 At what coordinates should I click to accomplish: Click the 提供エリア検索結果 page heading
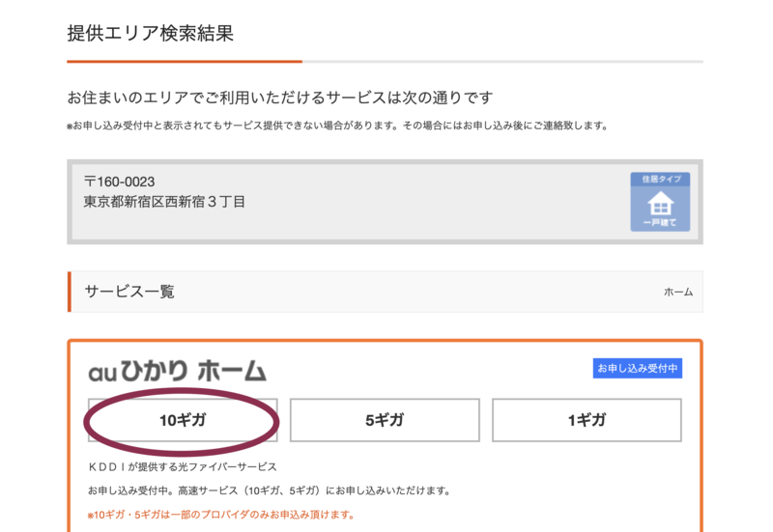click(x=151, y=34)
